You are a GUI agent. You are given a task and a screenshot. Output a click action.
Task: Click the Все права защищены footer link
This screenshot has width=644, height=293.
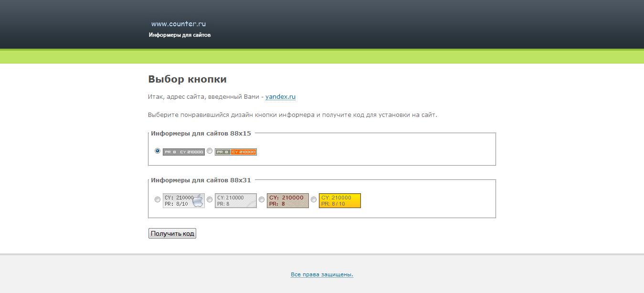322,274
